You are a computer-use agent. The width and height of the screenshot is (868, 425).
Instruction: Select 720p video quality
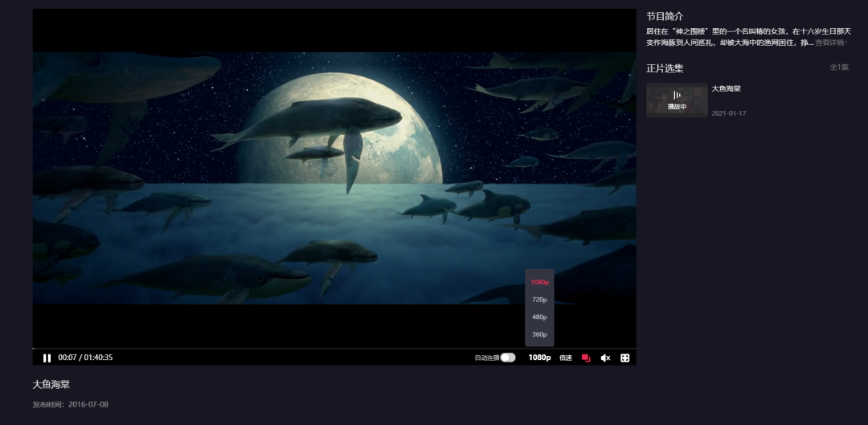pyautogui.click(x=540, y=300)
